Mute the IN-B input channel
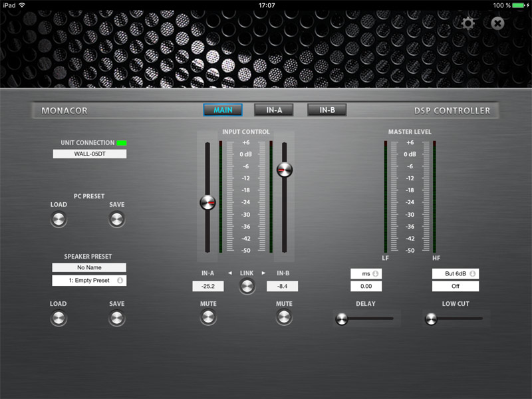 point(284,317)
